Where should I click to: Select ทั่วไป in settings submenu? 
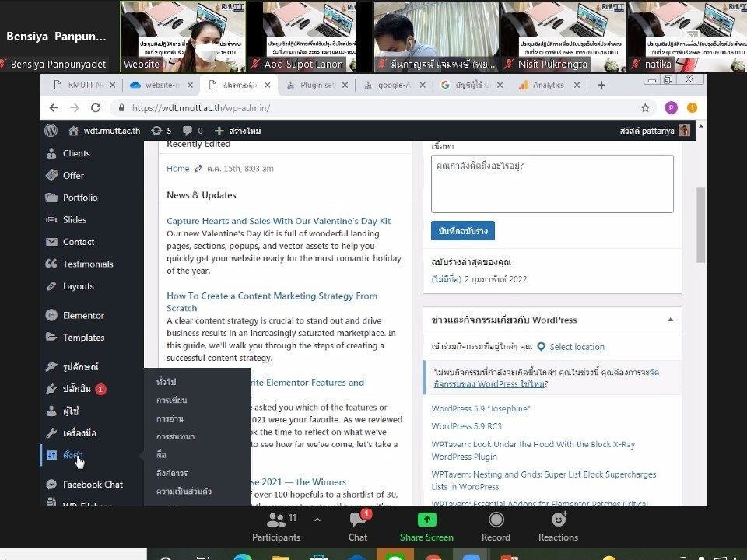point(167,382)
